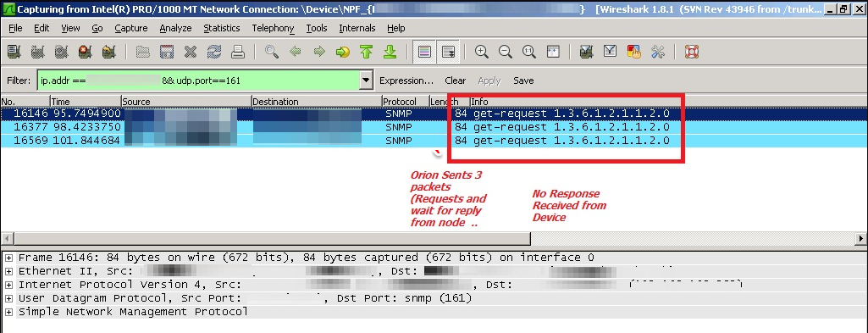
Task: Open the Statistics menu
Action: click(x=221, y=28)
